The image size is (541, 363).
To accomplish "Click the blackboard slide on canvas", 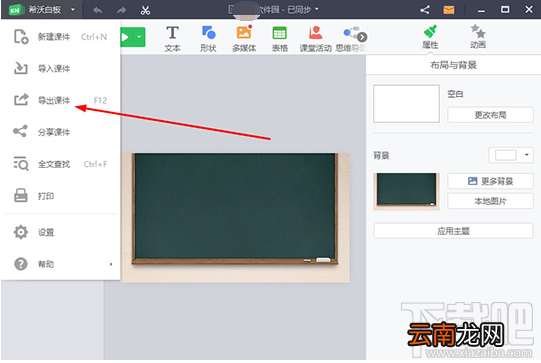I will click(x=235, y=217).
